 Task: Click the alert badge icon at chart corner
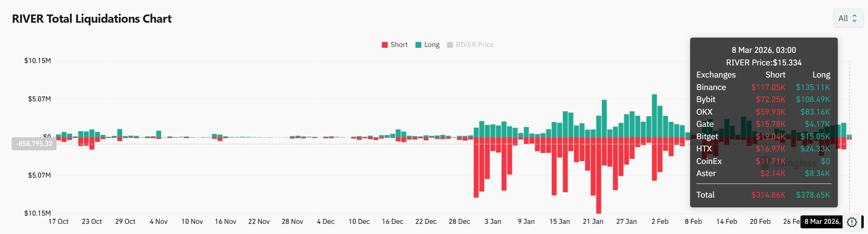(x=852, y=222)
